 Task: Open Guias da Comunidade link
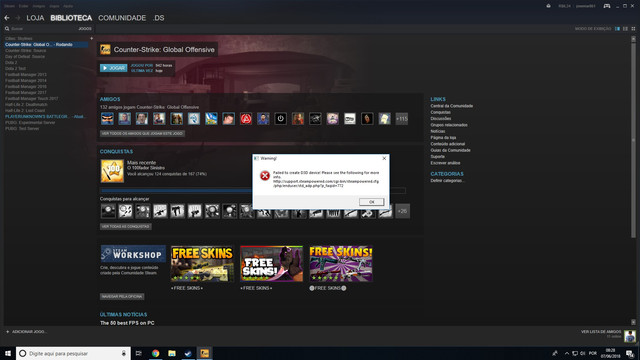[x=450, y=150]
